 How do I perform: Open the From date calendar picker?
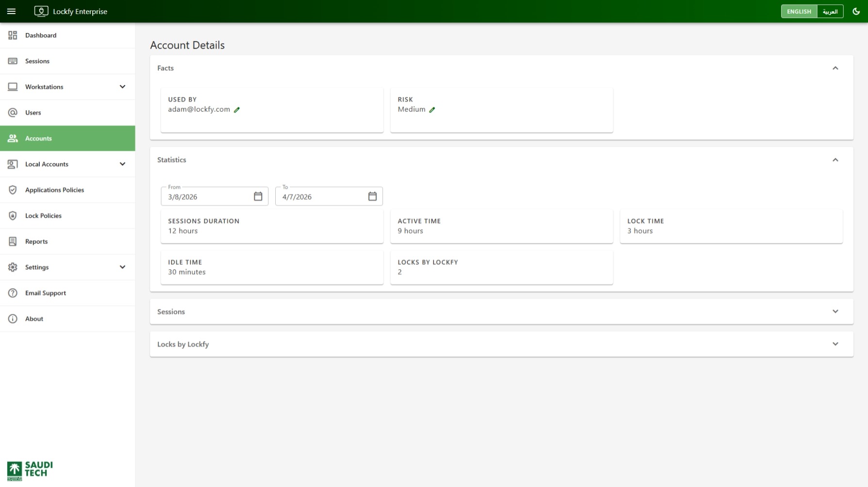tap(258, 196)
